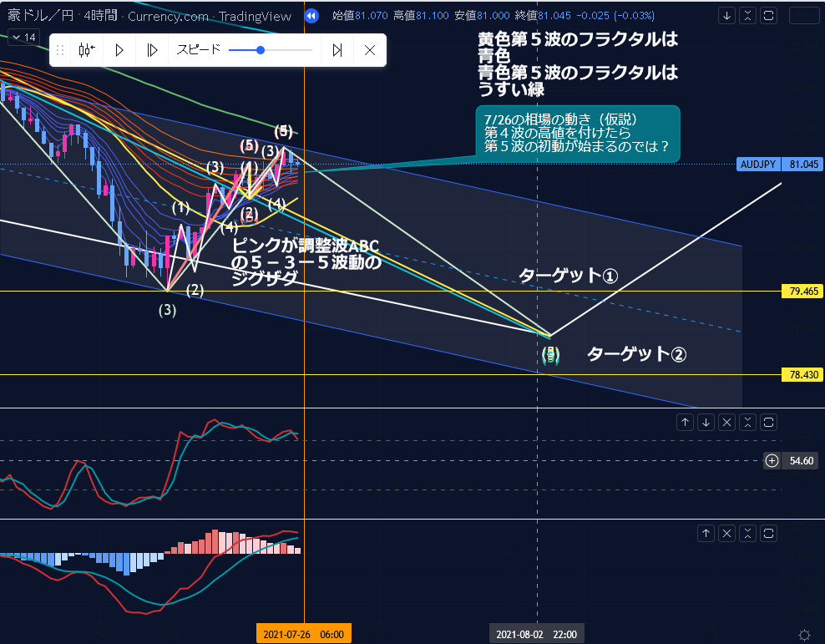
Task: Move the main chart pane down
Action: tap(727, 16)
